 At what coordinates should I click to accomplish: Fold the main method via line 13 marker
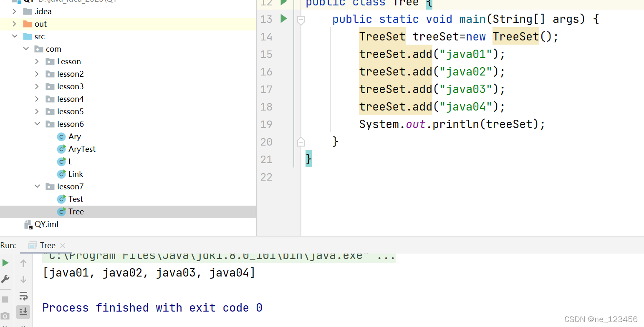(301, 20)
